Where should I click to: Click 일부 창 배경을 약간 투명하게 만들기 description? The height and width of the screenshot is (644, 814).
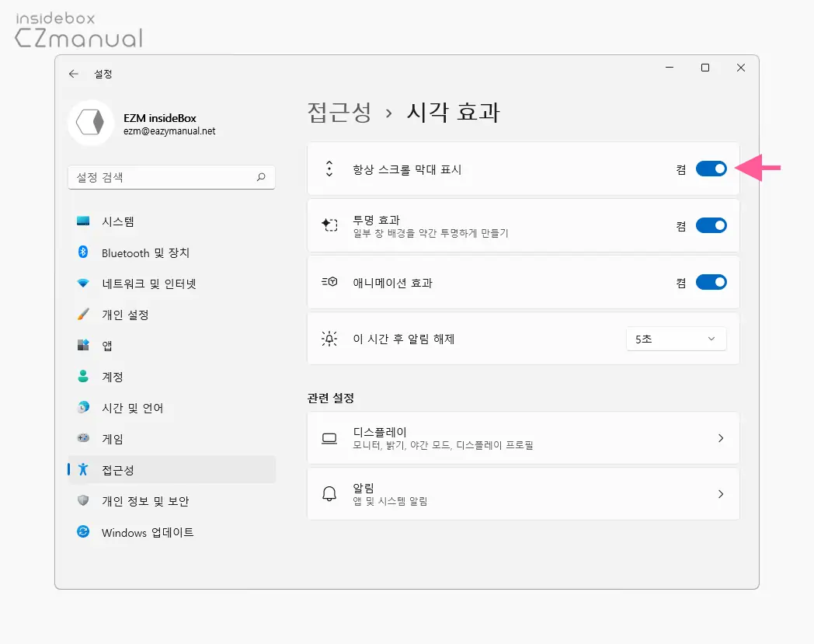(430, 233)
